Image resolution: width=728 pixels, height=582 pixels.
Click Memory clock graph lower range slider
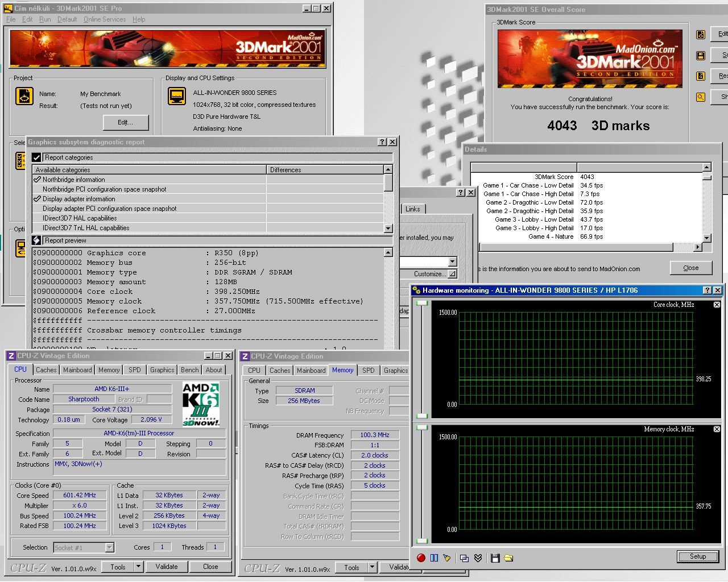click(x=422, y=541)
